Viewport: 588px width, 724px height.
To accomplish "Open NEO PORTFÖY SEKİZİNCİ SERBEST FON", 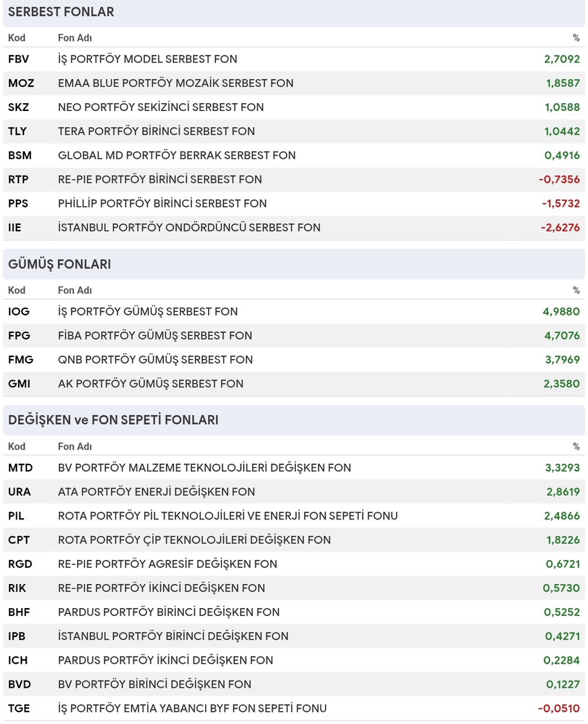I will pos(161,107).
